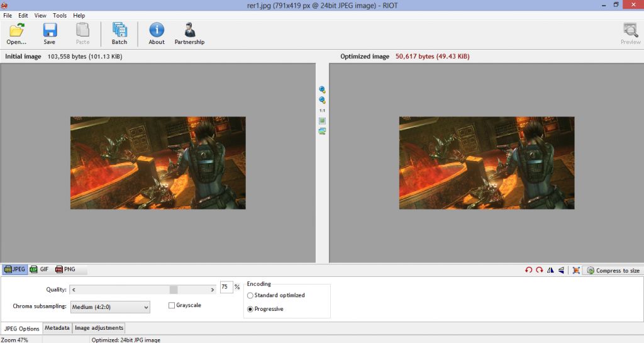The image size is (644, 343).
Task: Click the RIOT app icon in title bar
Action: 4,5
